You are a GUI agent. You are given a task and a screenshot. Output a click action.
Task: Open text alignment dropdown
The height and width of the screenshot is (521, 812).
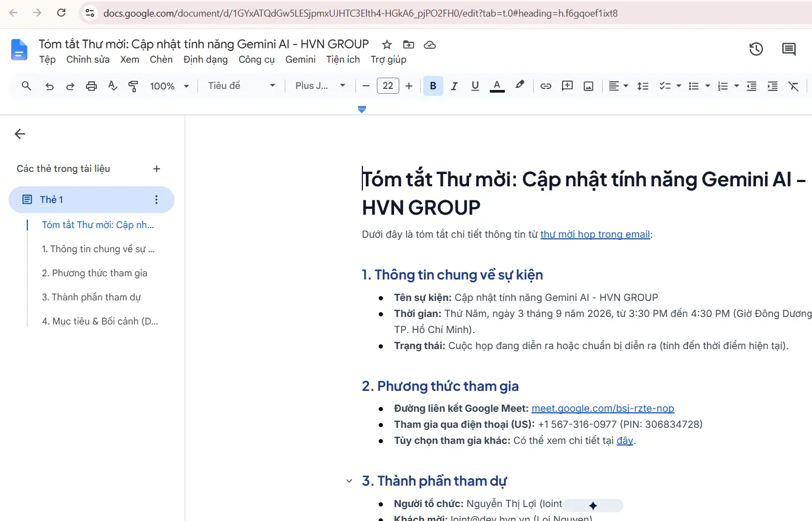point(618,86)
